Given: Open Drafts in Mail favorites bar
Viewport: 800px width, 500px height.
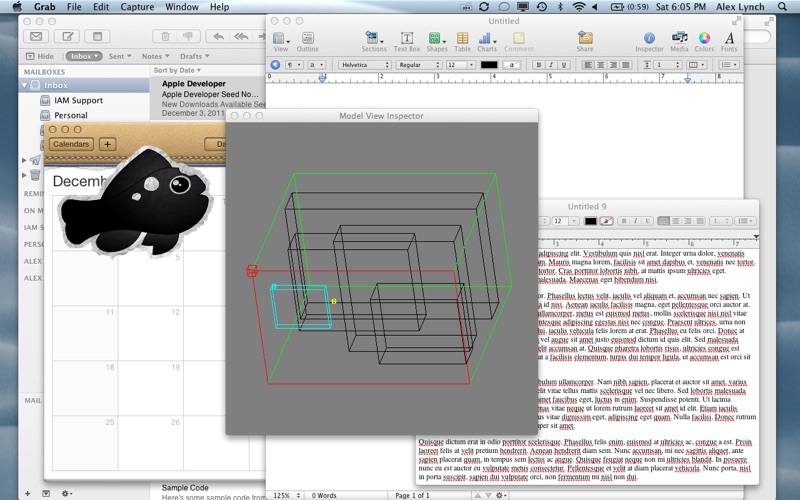Looking at the screenshot, I should [x=194, y=56].
